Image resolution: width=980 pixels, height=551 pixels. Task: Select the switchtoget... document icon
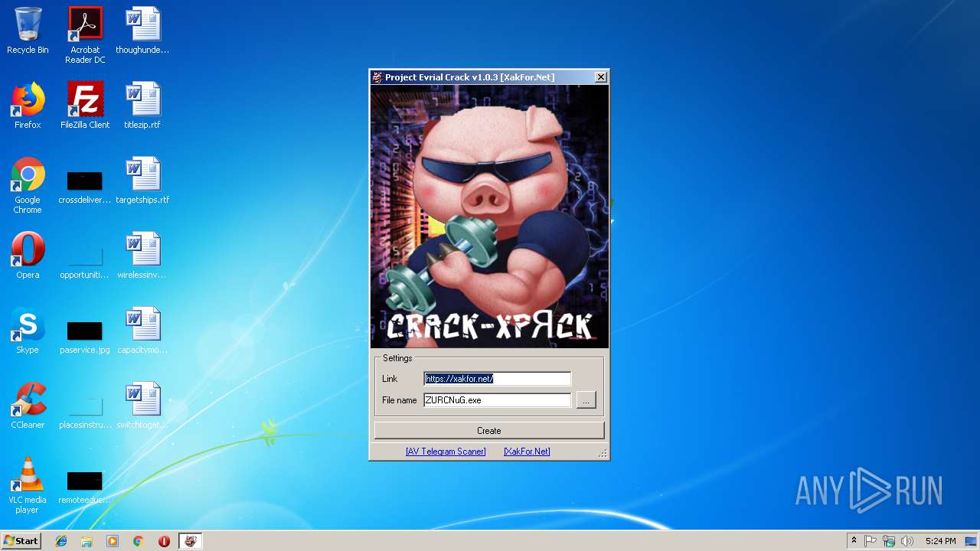[142, 406]
